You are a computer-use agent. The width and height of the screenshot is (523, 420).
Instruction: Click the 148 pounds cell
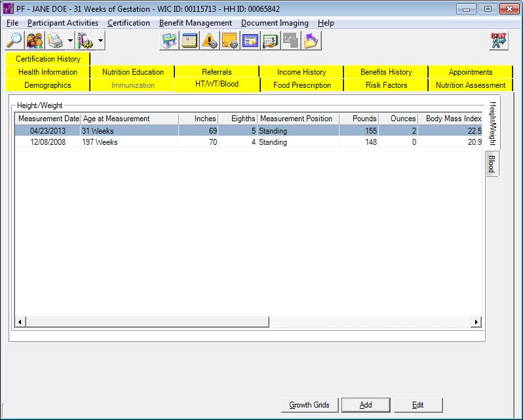(359, 142)
